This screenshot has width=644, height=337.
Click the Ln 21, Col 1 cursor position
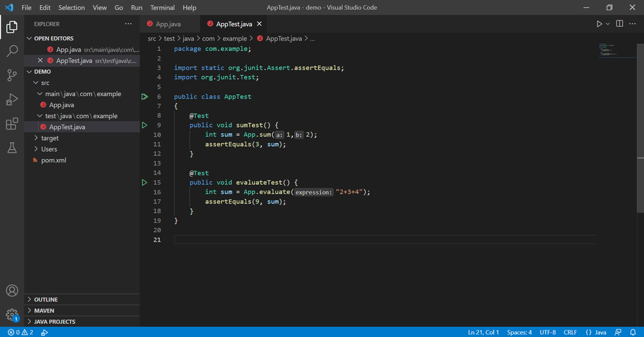click(x=483, y=332)
